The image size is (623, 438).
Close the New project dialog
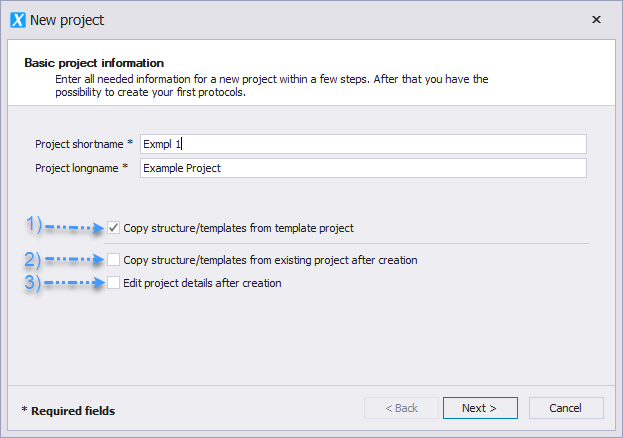tap(596, 19)
